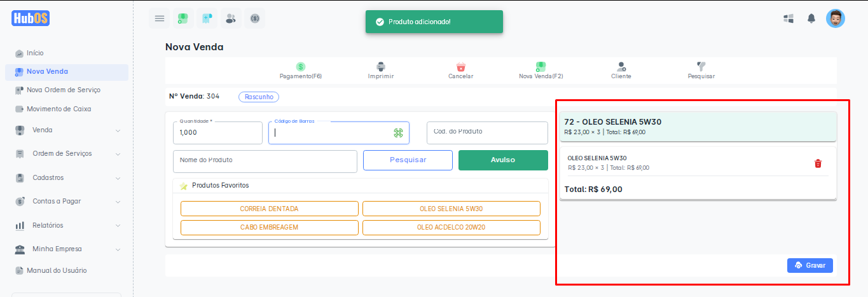Image resolution: width=868 pixels, height=297 pixels.
Task: Focus the Nome do Produto field
Action: (x=265, y=161)
